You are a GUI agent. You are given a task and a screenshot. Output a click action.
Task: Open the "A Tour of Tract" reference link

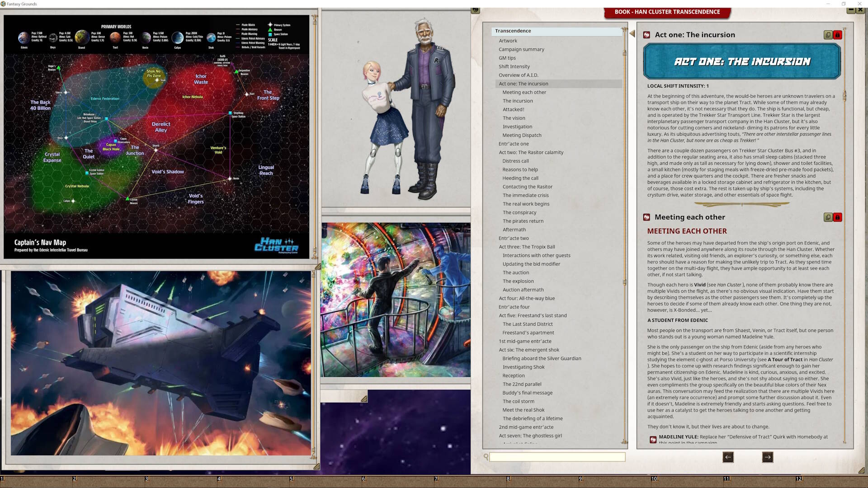tap(784, 359)
